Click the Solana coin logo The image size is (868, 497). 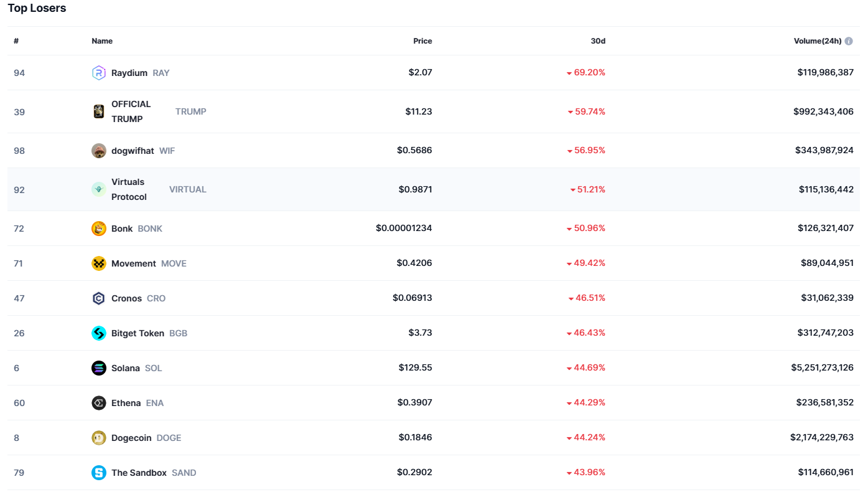coord(99,368)
